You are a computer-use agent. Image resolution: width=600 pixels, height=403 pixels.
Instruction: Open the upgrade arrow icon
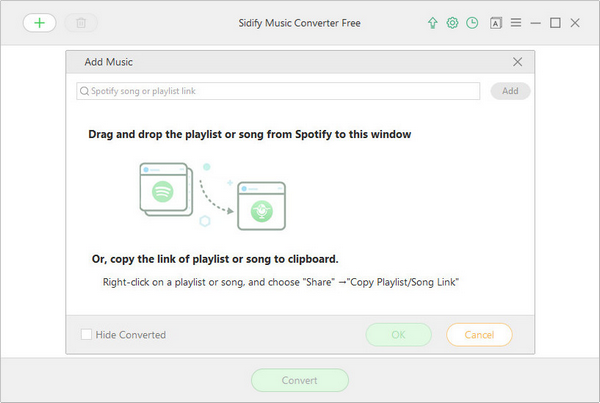(x=432, y=23)
